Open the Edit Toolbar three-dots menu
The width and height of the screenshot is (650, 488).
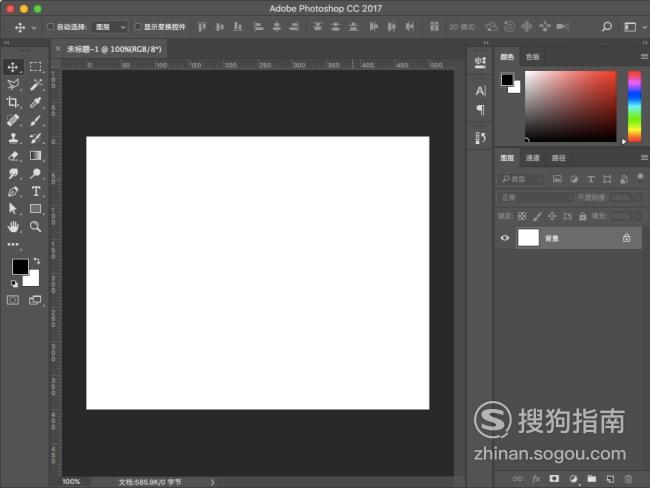point(13,244)
